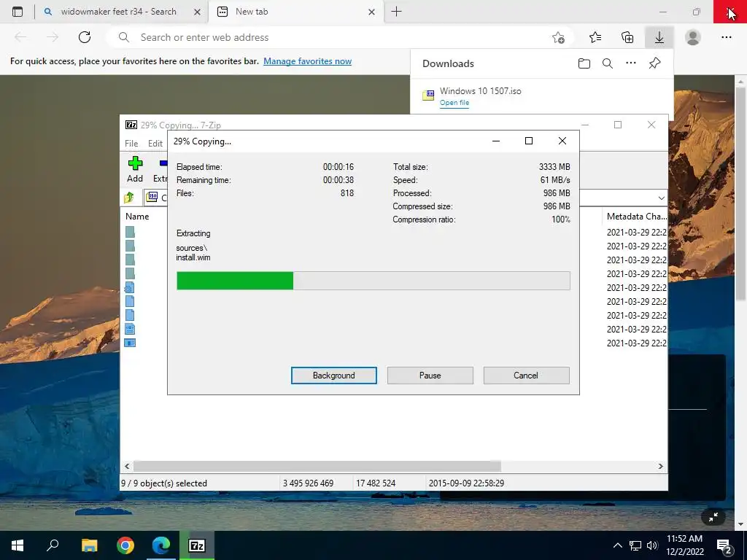Add this page to favorites icon
This screenshot has height=560, width=747.
[558, 37]
